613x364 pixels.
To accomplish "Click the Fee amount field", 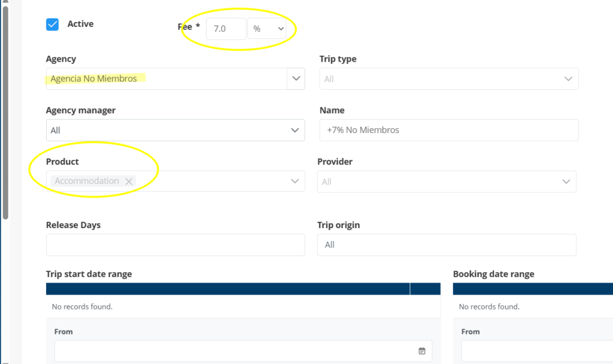I will tap(226, 29).
